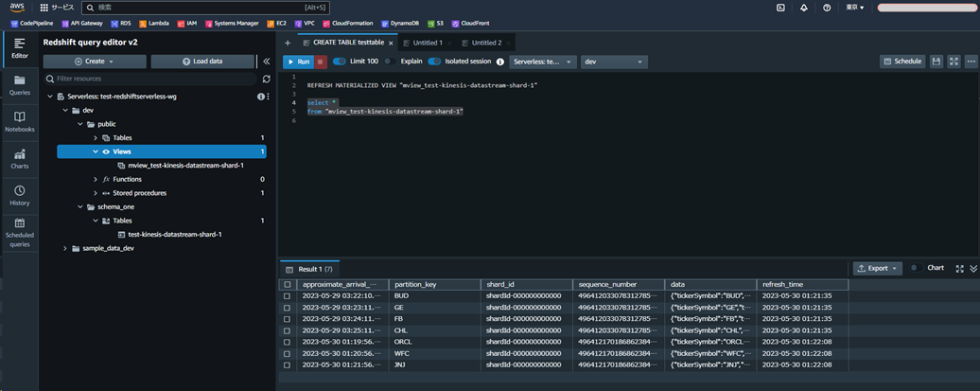This screenshot has height=391, width=980.
Task: Collapse the Views node
Action: 96,151
